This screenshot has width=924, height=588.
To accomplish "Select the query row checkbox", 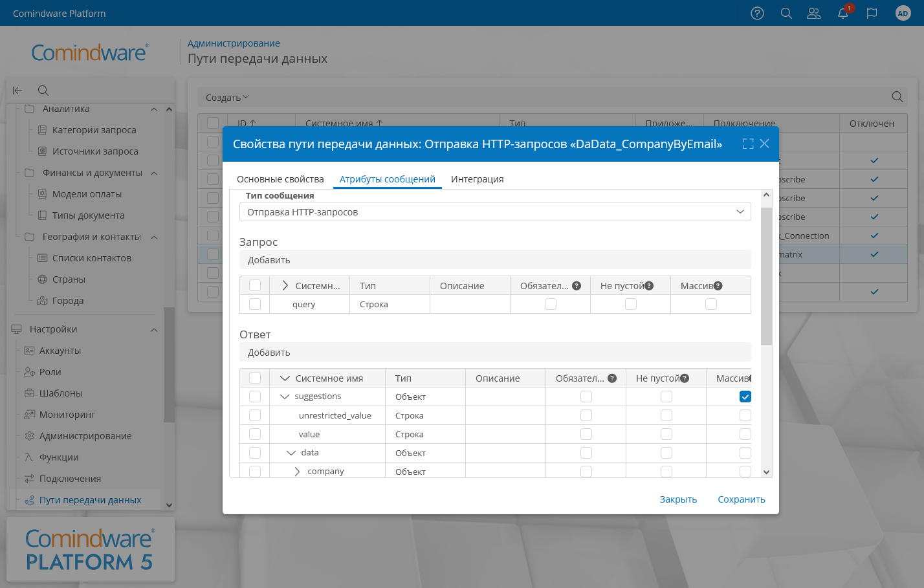I will tap(255, 304).
